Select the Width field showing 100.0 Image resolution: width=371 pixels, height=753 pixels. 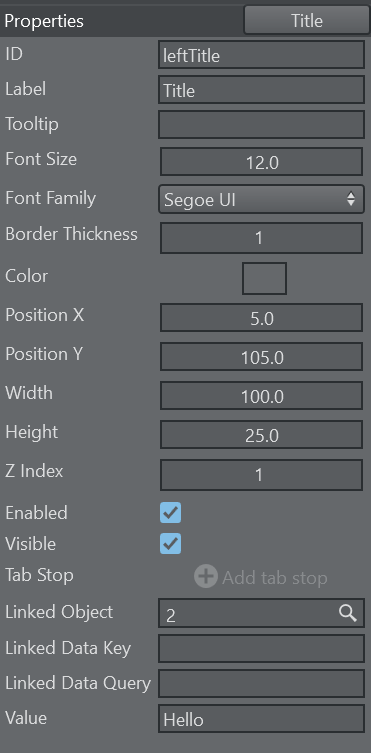tap(261, 396)
